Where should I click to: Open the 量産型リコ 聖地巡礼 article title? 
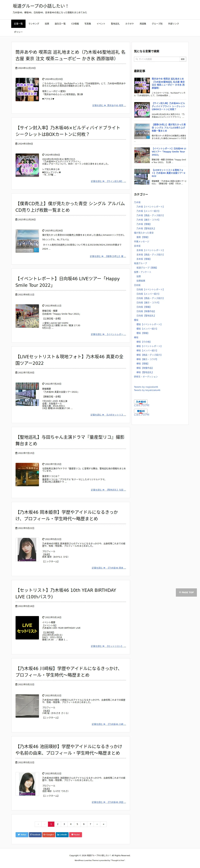point(70,440)
